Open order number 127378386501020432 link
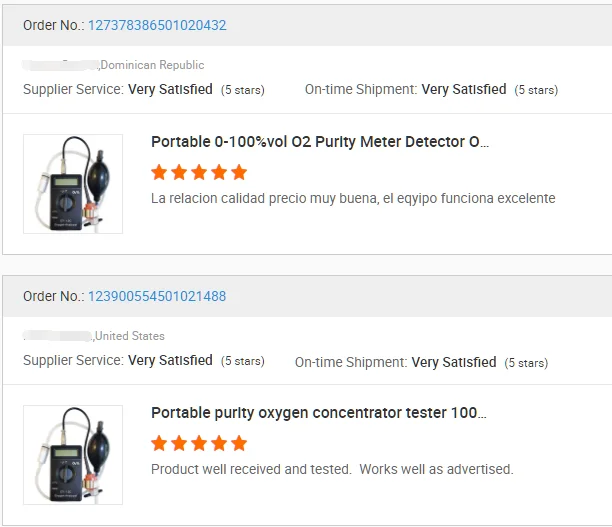 click(x=157, y=25)
